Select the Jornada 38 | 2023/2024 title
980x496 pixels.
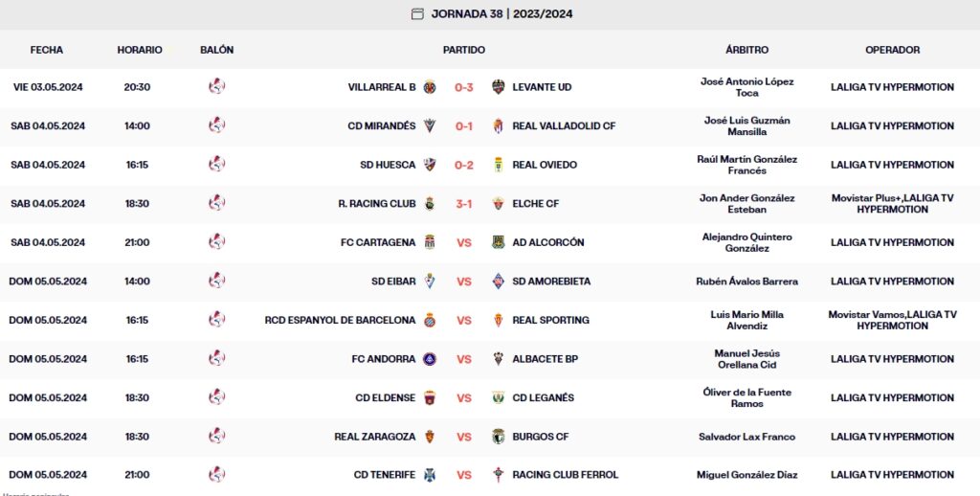[x=502, y=13]
